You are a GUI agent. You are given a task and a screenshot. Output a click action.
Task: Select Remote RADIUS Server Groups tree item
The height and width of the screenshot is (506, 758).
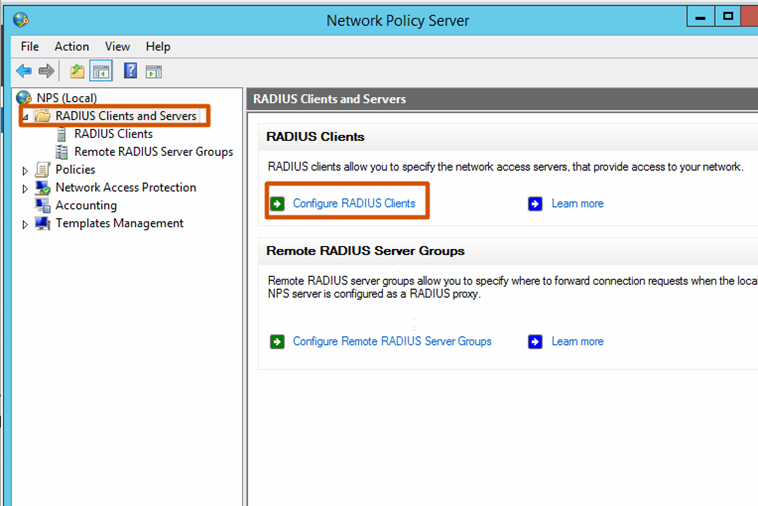click(x=153, y=152)
